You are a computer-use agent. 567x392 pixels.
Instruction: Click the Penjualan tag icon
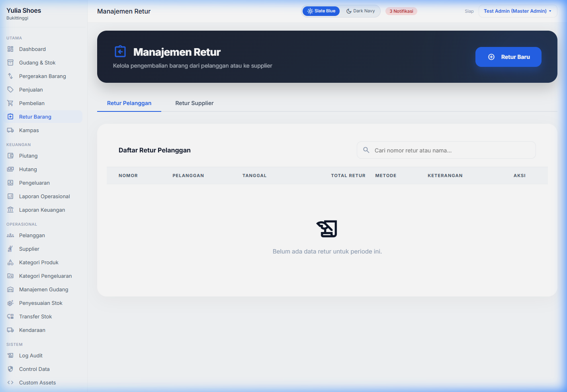(10, 90)
